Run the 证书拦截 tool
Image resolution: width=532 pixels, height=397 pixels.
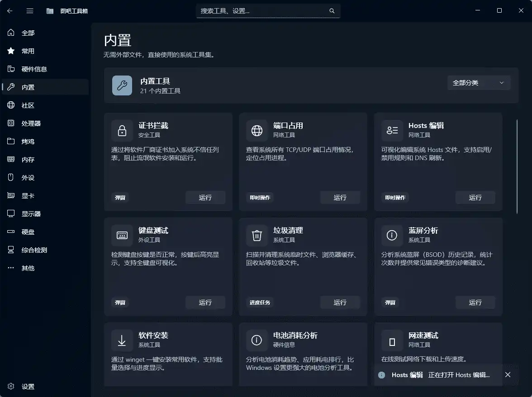(x=205, y=197)
